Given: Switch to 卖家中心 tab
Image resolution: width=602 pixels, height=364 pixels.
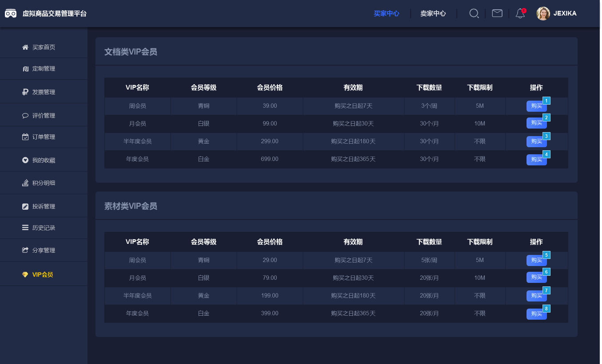Looking at the screenshot, I should point(433,13).
